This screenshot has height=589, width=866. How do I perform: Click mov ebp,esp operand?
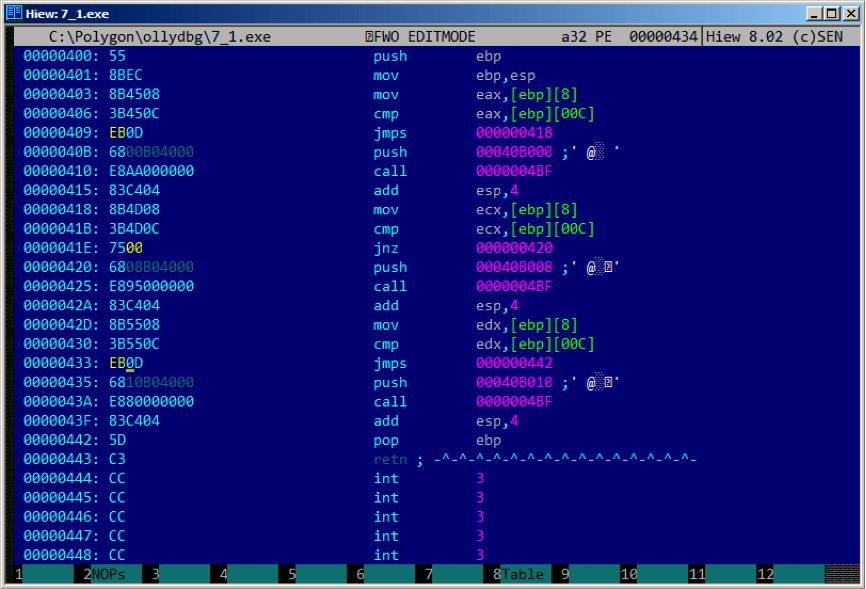pyautogui.click(x=505, y=75)
